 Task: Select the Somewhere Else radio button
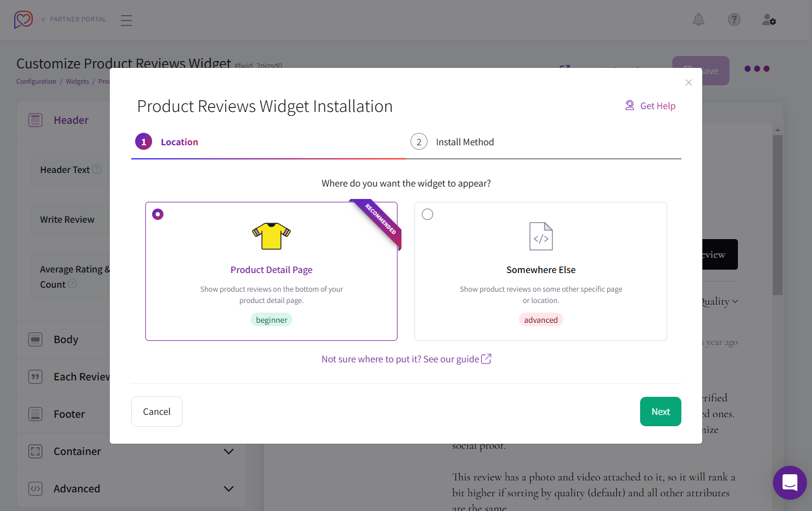[427, 214]
